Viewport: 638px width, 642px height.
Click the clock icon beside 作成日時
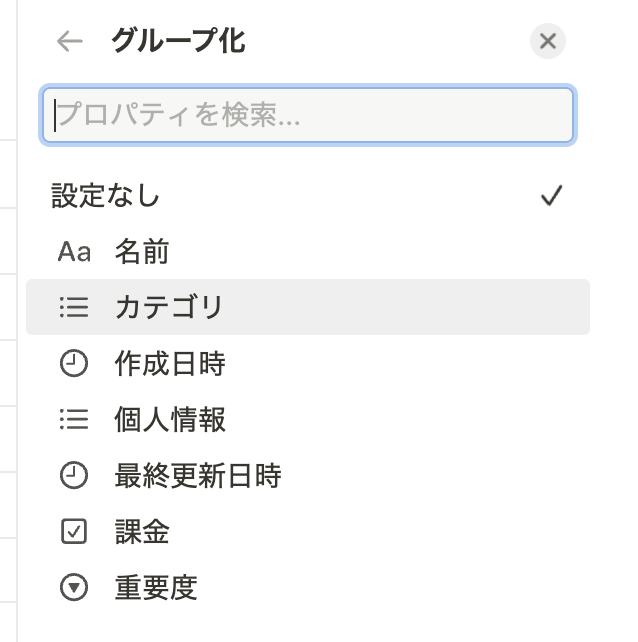point(74,363)
